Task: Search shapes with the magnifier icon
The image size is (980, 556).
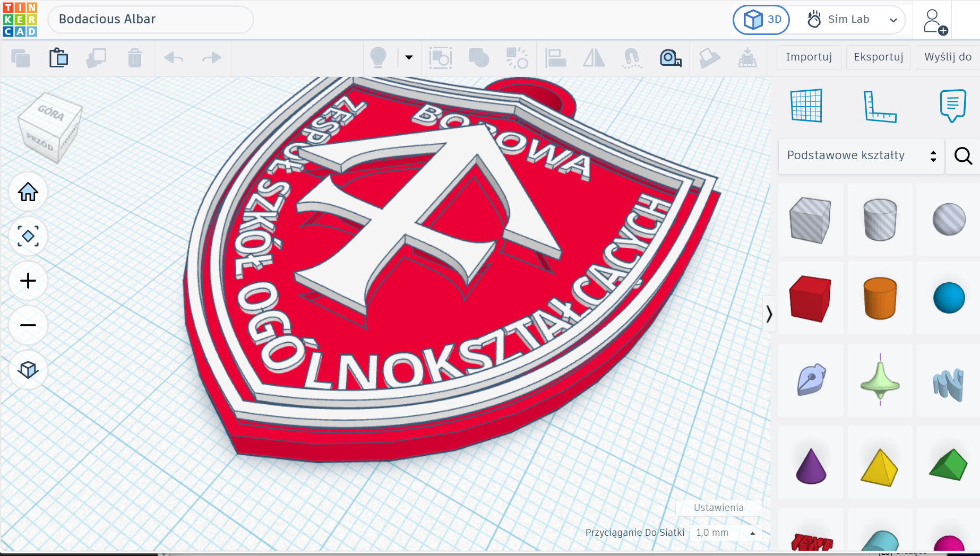Action: coord(963,156)
